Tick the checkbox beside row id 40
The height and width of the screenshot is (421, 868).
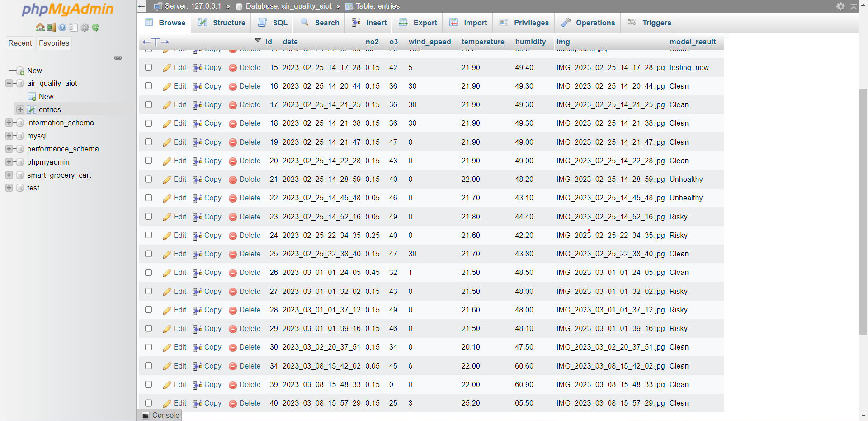coord(148,402)
